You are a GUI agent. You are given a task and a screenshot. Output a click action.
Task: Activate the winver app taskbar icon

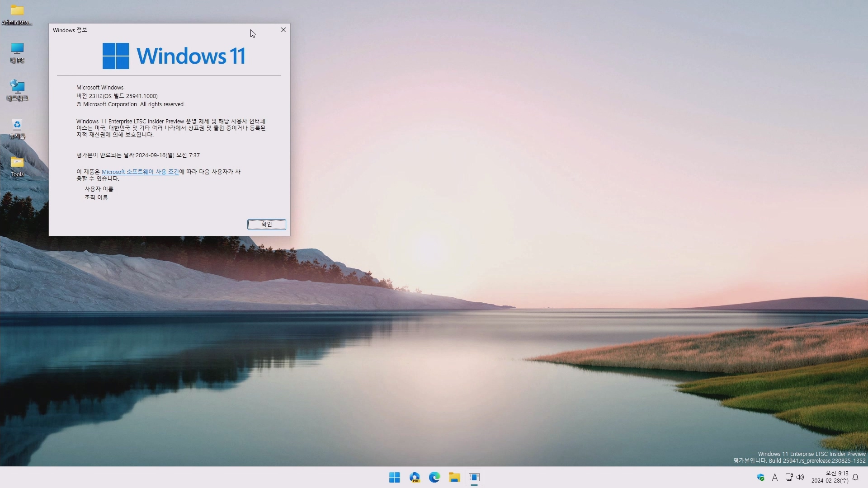point(474,477)
